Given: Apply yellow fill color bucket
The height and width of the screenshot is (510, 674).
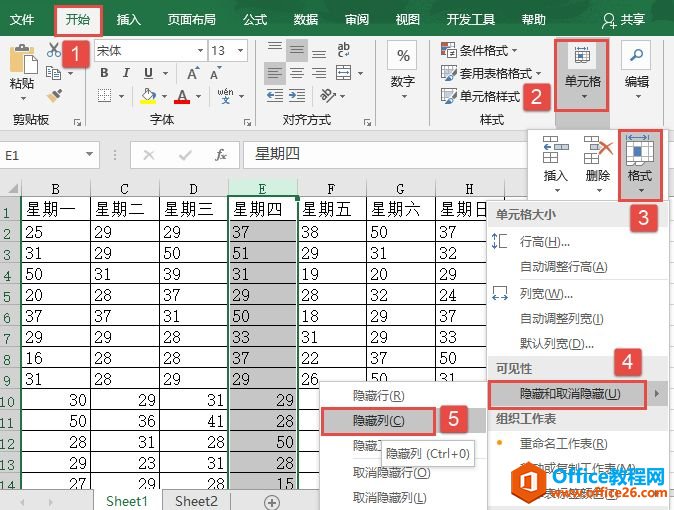Looking at the screenshot, I should pos(148,95).
